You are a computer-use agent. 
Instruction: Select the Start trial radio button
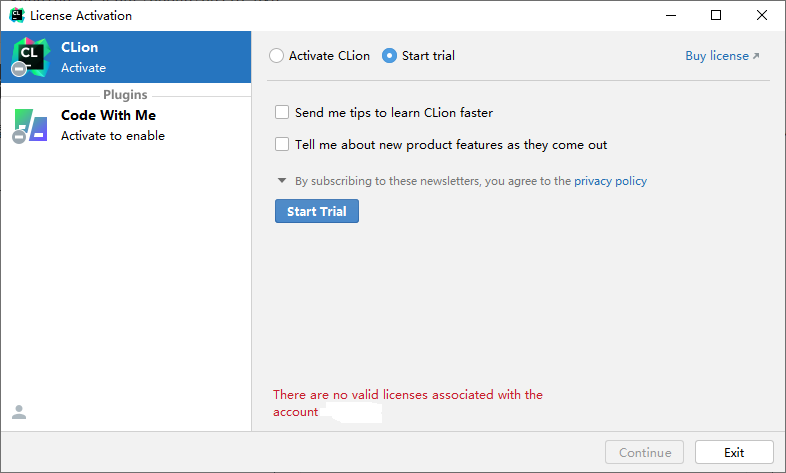389,56
